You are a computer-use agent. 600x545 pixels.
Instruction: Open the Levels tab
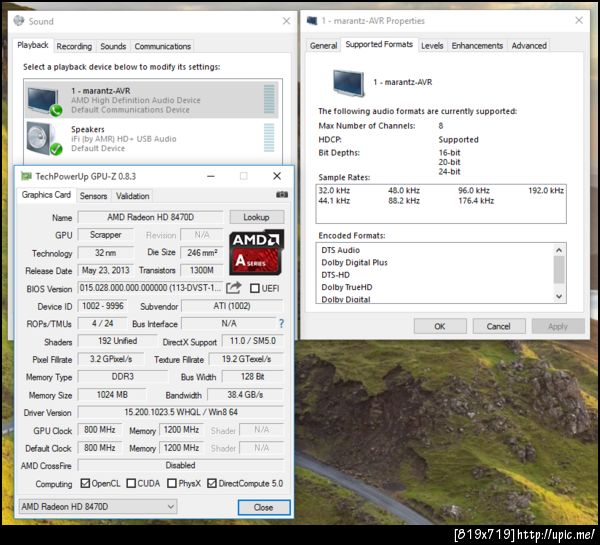click(432, 46)
